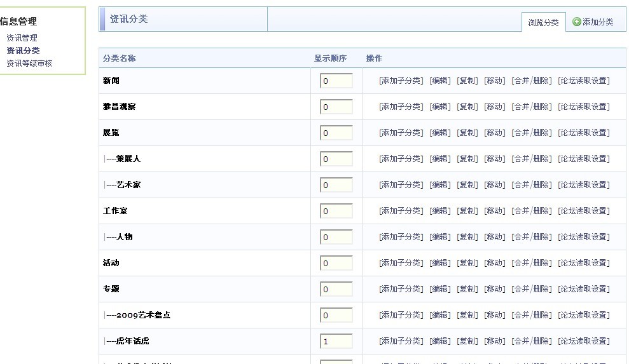Move the 新闻 category
The image size is (629, 364).
[x=495, y=81]
